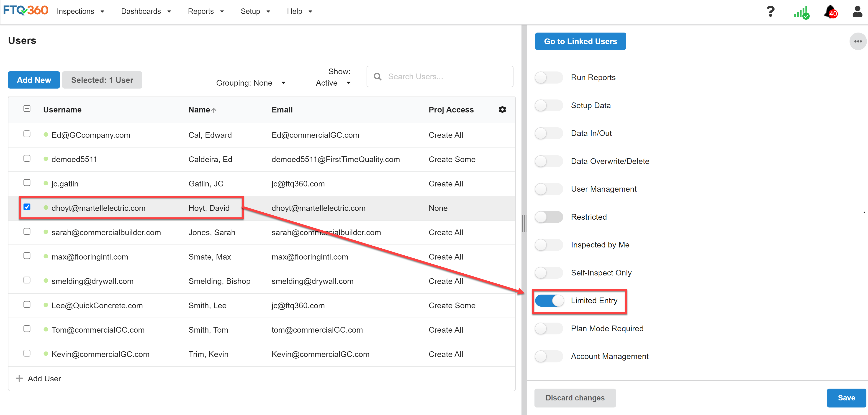The height and width of the screenshot is (415, 868).
Task: Sort by the Username column header
Action: pos(62,110)
